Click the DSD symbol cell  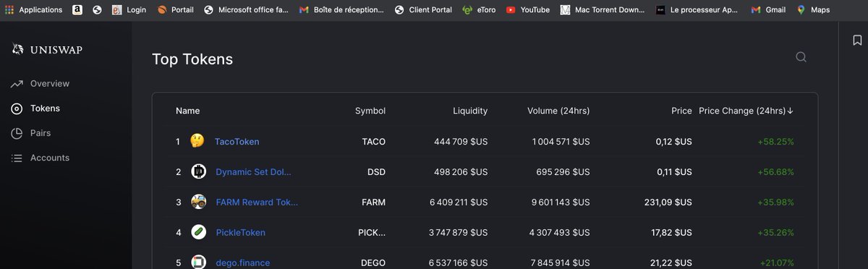pos(376,172)
